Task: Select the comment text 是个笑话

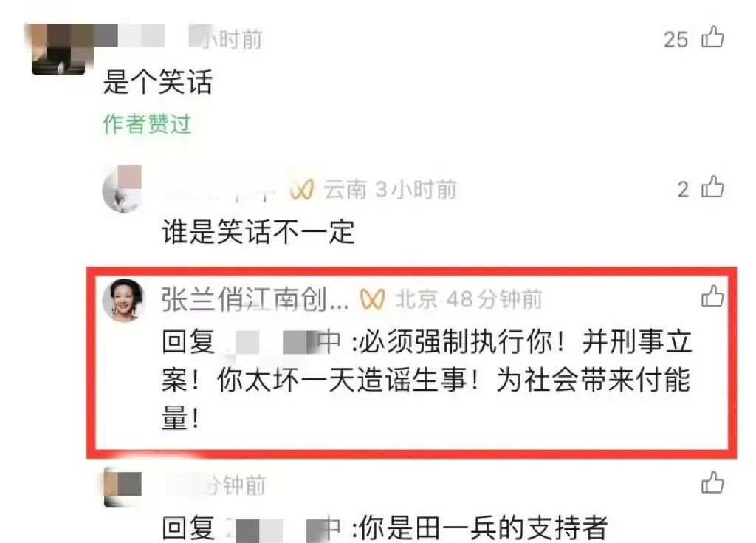Action: pyautogui.click(x=158, y=81)
